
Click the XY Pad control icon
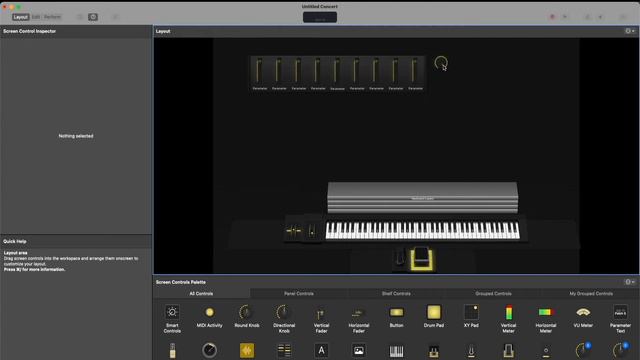471,312
